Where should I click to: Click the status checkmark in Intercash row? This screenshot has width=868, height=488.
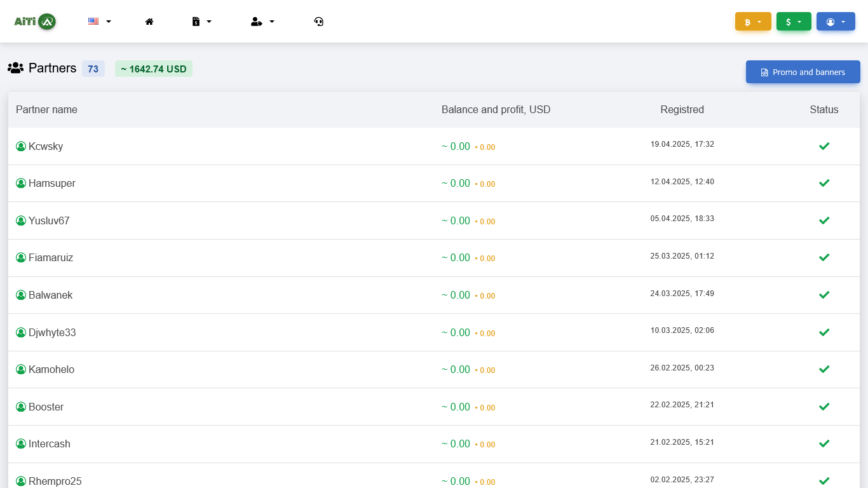pos(824,444)
